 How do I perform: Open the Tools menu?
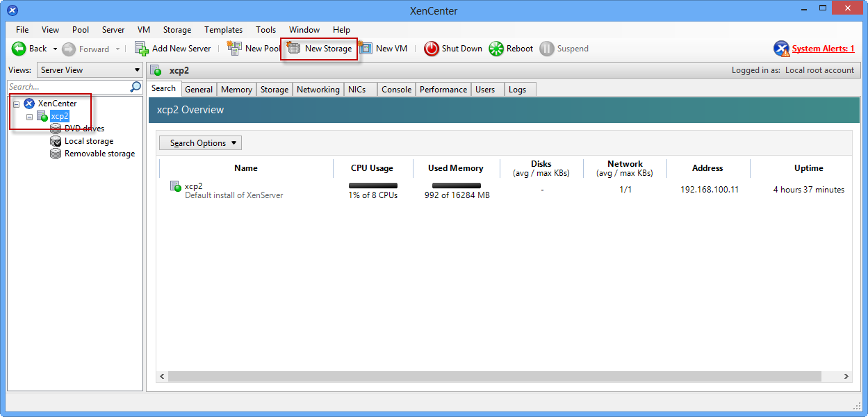(265, 30)
